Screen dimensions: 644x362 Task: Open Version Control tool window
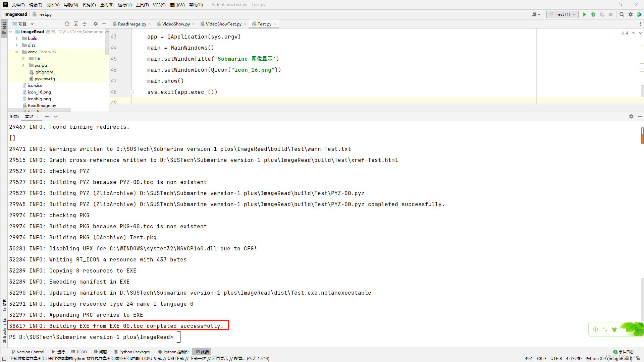(x=28, y=352)
